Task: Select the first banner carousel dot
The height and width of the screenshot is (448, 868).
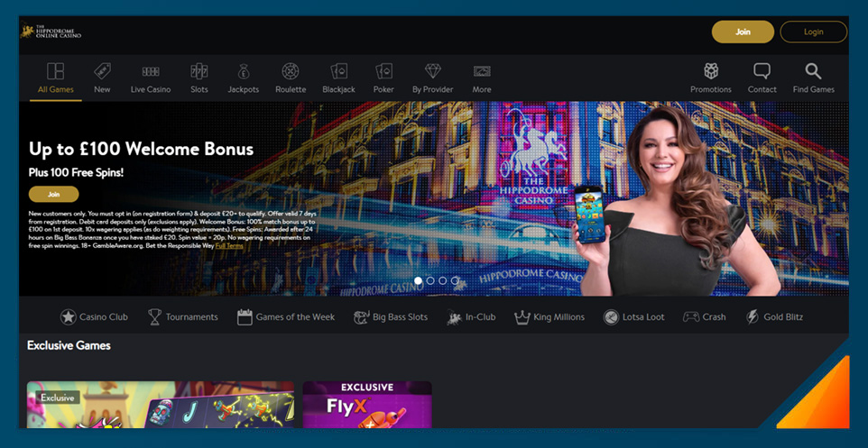Action: [x=418, y=280]
